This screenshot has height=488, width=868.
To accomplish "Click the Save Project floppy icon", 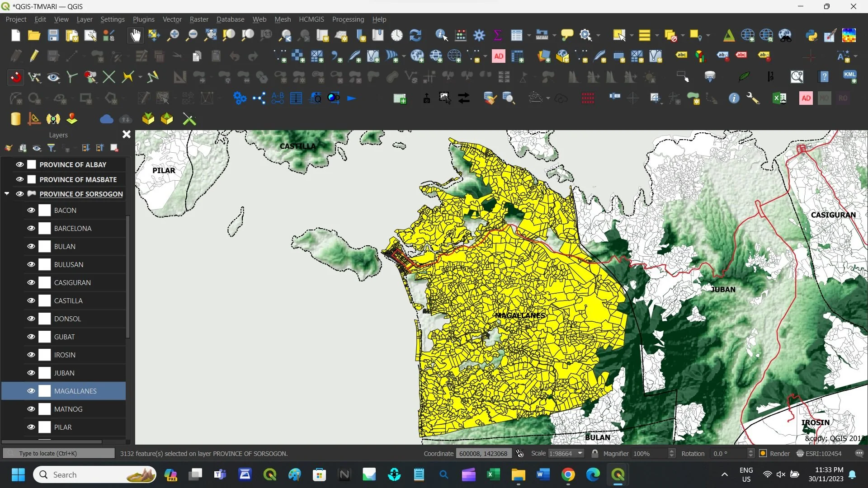I will pos(53,35).
